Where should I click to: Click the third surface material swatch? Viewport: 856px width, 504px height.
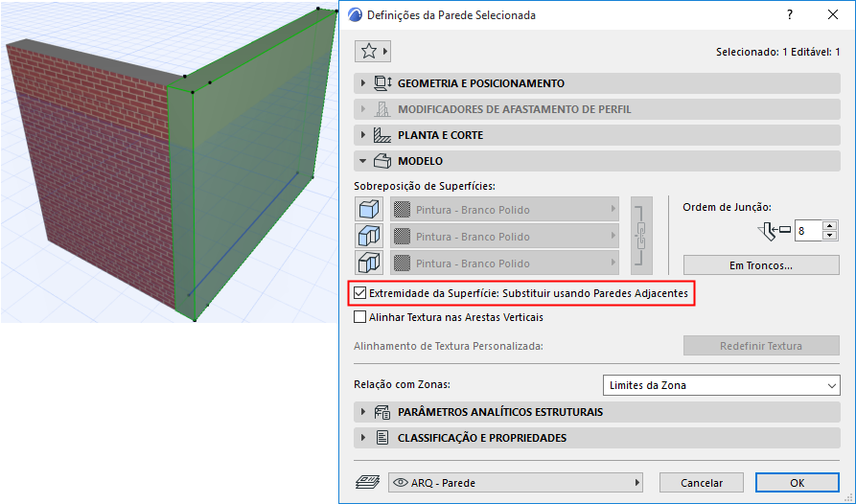[x=403, y=263]
